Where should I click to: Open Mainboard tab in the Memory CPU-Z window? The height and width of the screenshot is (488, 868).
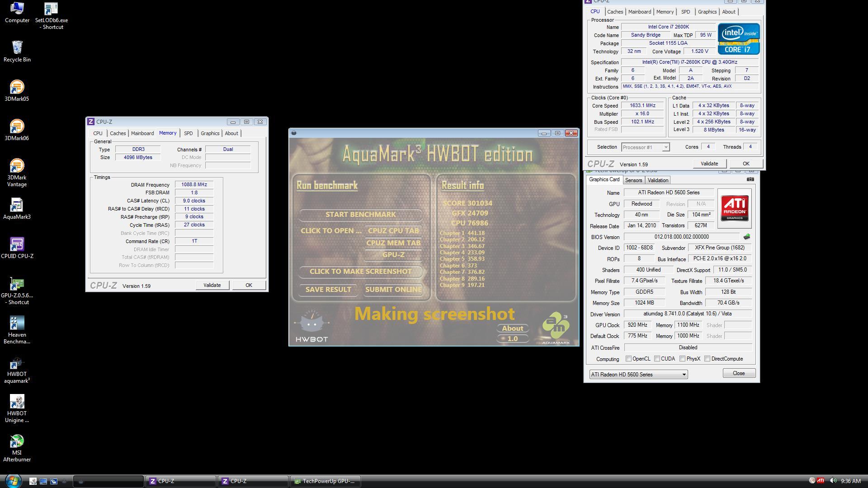click(142, 133)
